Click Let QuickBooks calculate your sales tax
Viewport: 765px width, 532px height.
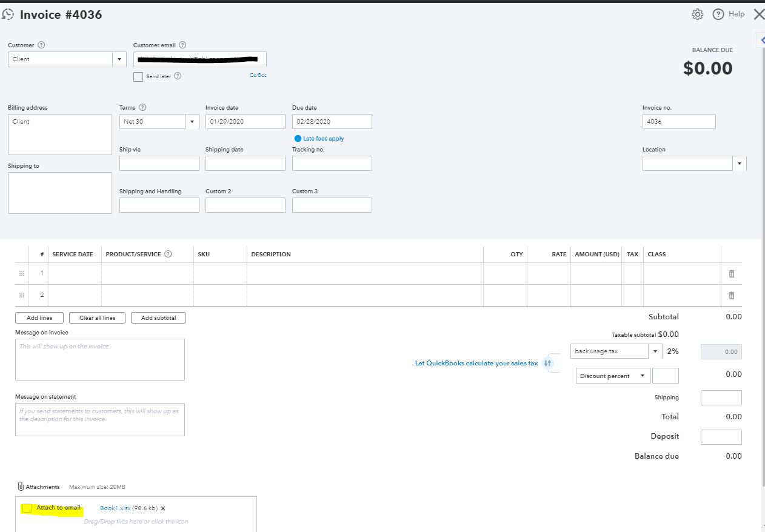476,363
